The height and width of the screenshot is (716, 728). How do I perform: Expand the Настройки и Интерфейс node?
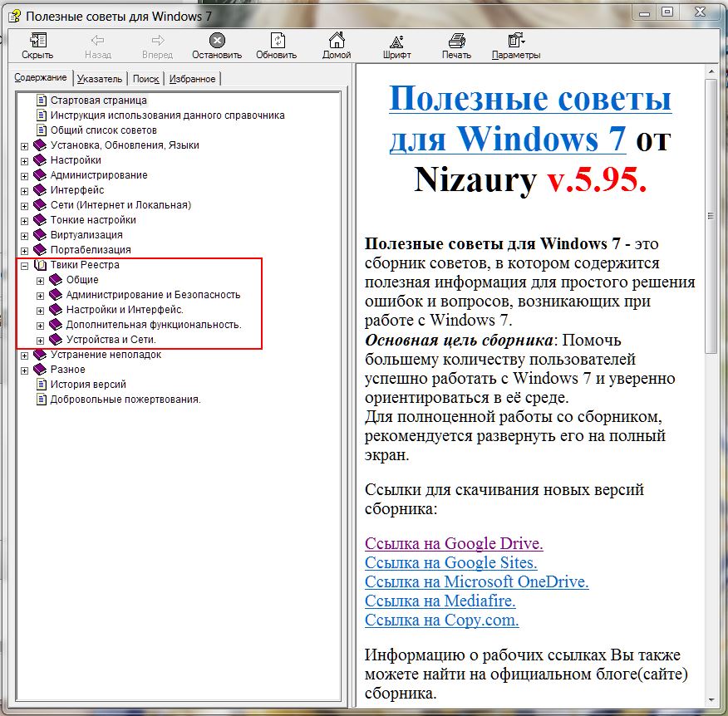coord(41,311)
